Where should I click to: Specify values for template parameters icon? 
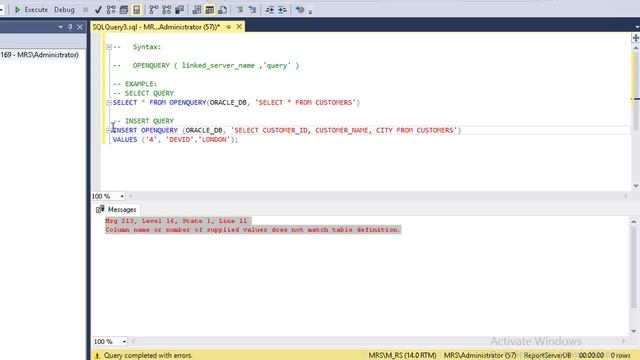click(x=300, y=9)
